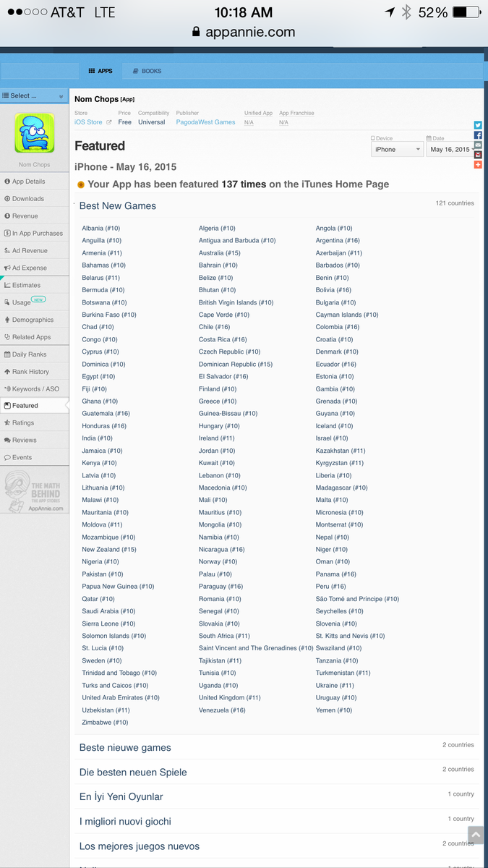Screen dimensions: 488x868
Task: Open Ireland (#11) country entry
Action: pos(217,438)
